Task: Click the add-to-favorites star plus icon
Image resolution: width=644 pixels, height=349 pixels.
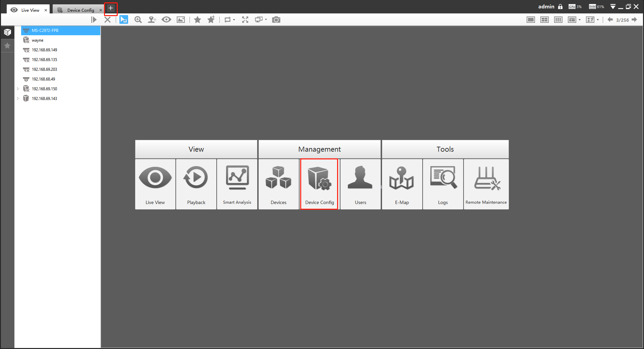Action: pos(211,20)
